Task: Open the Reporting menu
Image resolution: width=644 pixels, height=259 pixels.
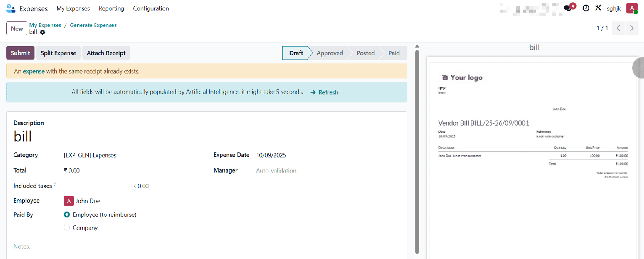Action: 111,8
